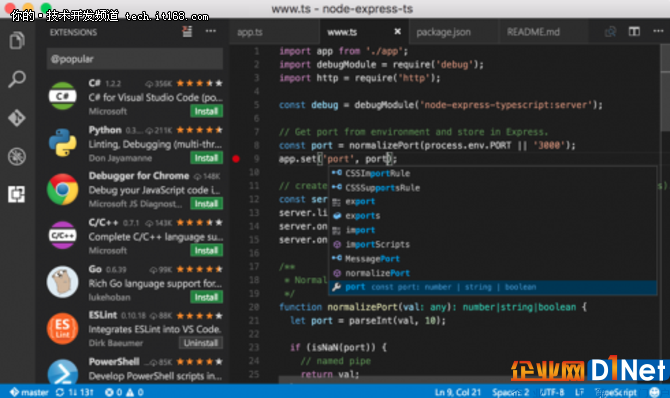The image size is (670, 398).
Task: Open the C/C++ extension logo
Action: (62, 235)
